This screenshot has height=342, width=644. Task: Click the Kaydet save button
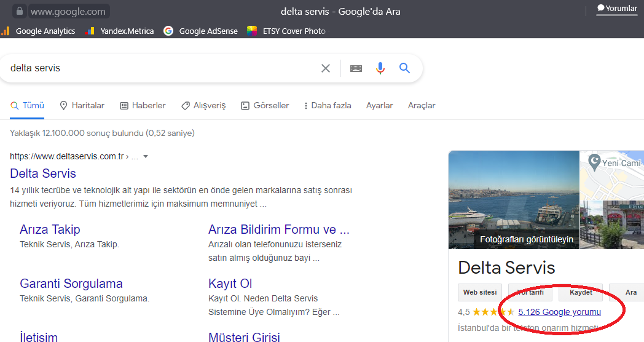click(581, 292)
